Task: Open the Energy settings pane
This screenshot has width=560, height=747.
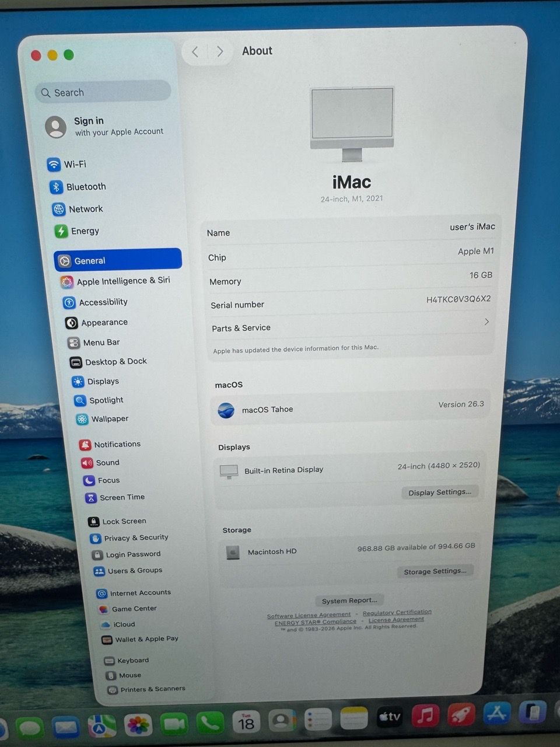Action: [77, 231]
